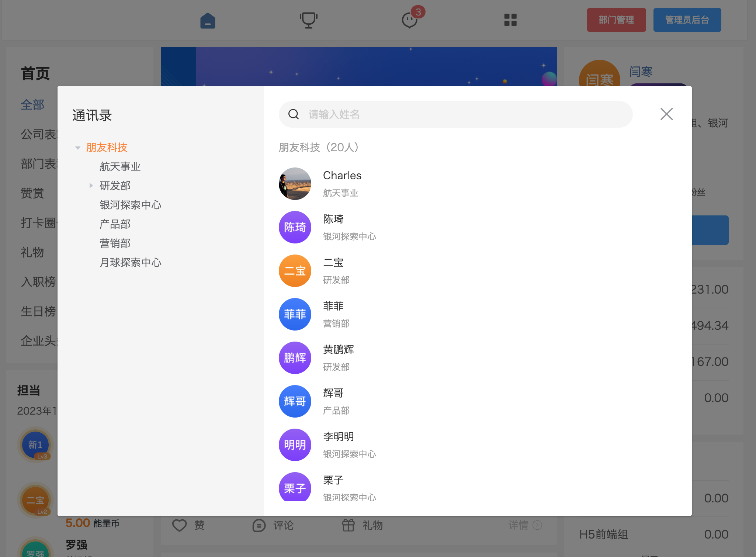Open messages icon with 3 badge
Screen dimensions: 756x557
click(x=409, y=20)
